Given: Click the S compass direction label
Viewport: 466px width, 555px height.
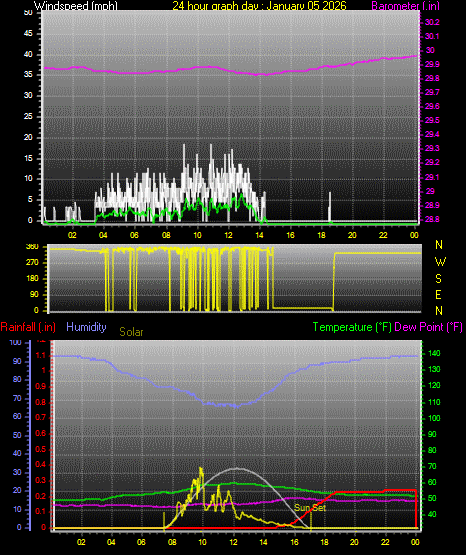Looking at the screenshot, I should pos(438,279).
